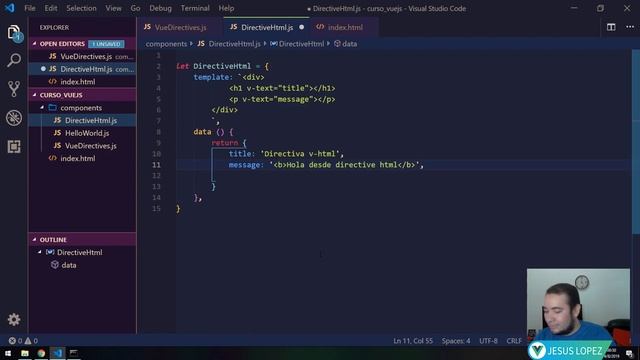Open DirectiveHtml.js in components folder
Viewport: 640px width, 360px height.
click(x=82, y=120)
